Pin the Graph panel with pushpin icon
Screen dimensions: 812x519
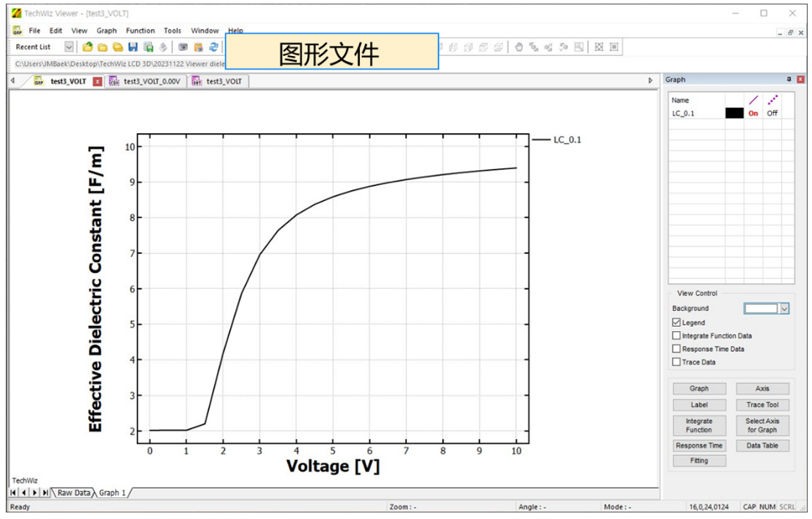pos(789,79)
